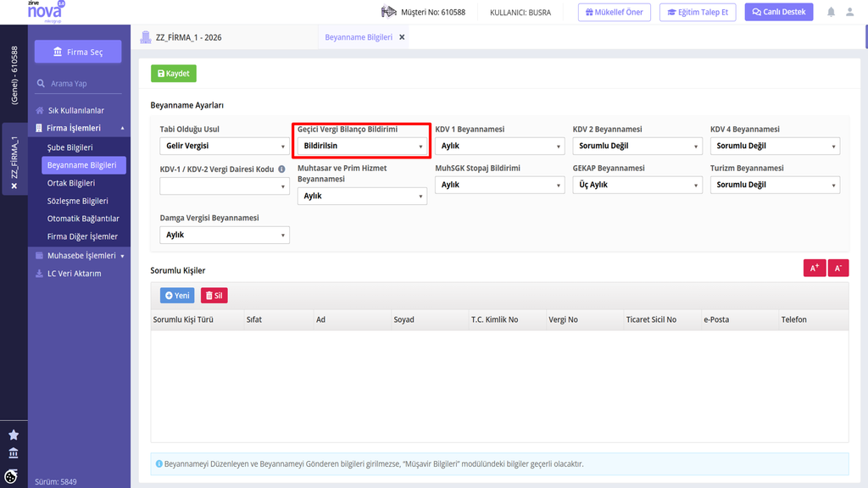This screenshot has height=488, width=868.
Task: Click Eğitim Talep Et button
Action: point(698,12)
